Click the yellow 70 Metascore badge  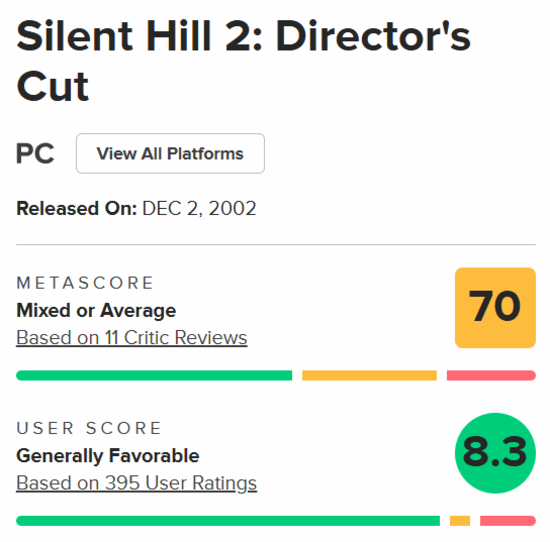click(x=495, y=308)
